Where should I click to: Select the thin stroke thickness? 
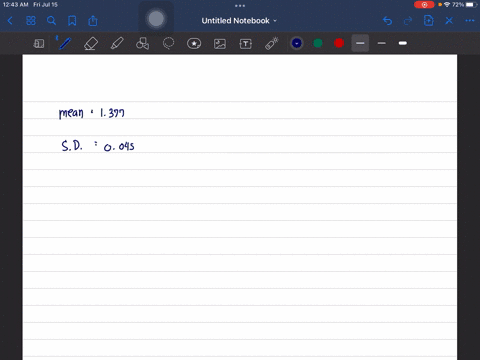pyautogui.click(x=382, y=43)
